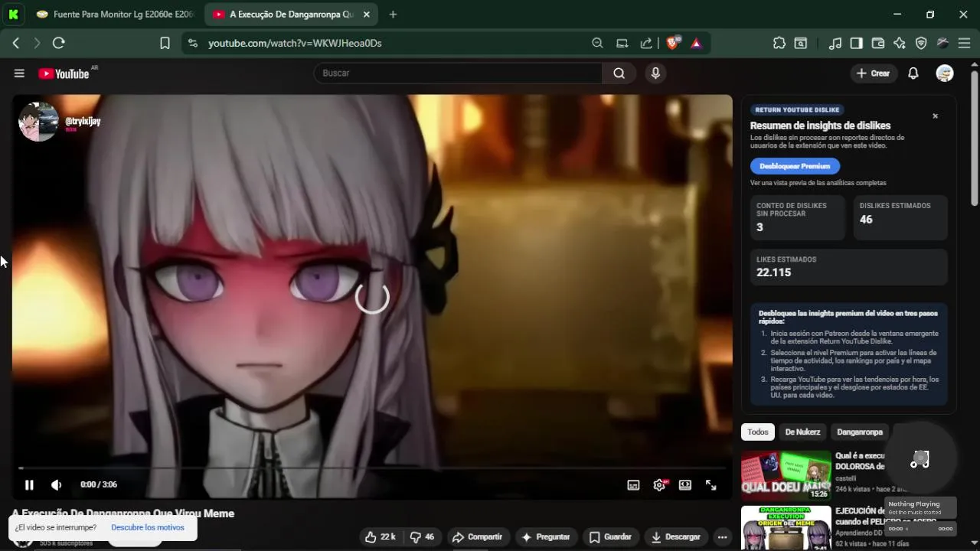The width and height of the screenshot is (980, 551).
Task: Click the Desbloquear Premium button
Action: click(x=795, y=166)
